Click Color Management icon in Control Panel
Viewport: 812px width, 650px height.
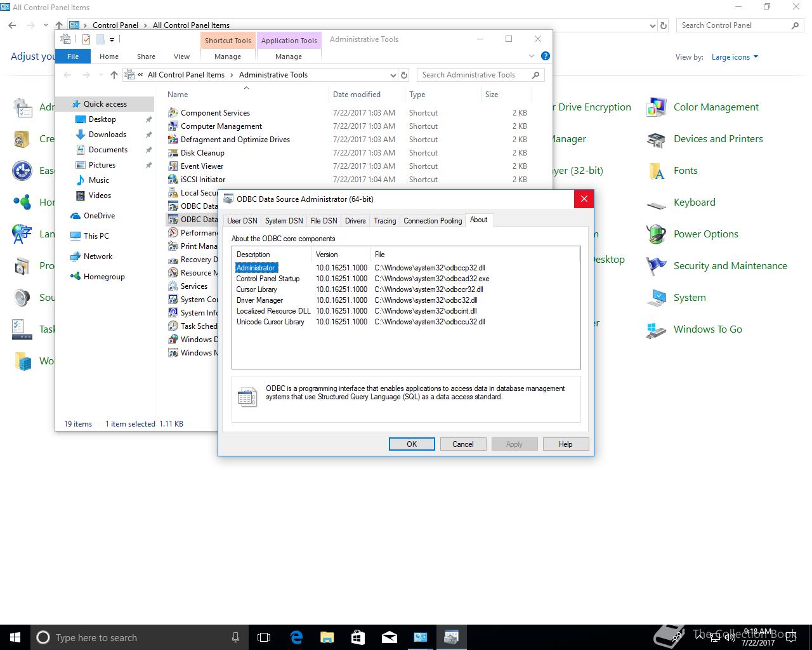pyautogui.click(x=657, y=107)
